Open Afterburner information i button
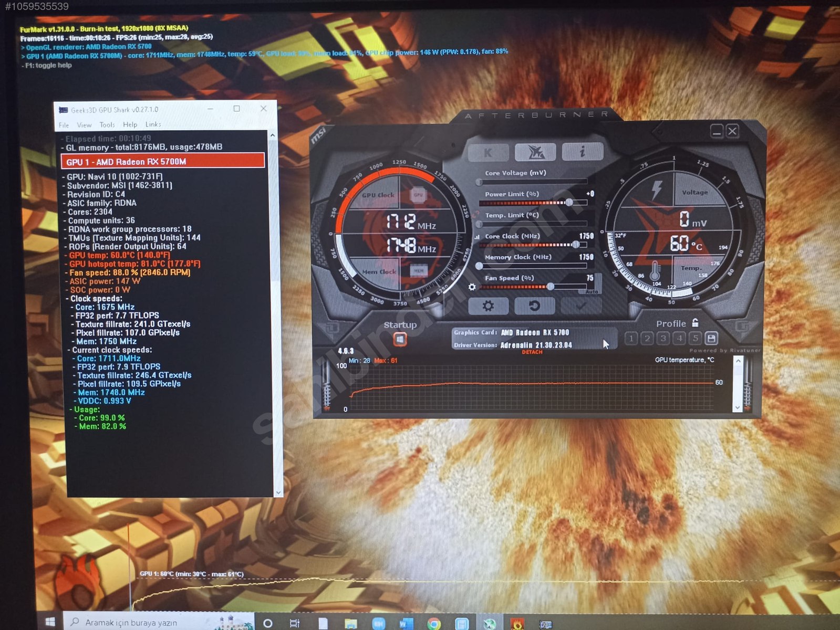This screenshot has height=630, width=840. [x=582, y=152]
